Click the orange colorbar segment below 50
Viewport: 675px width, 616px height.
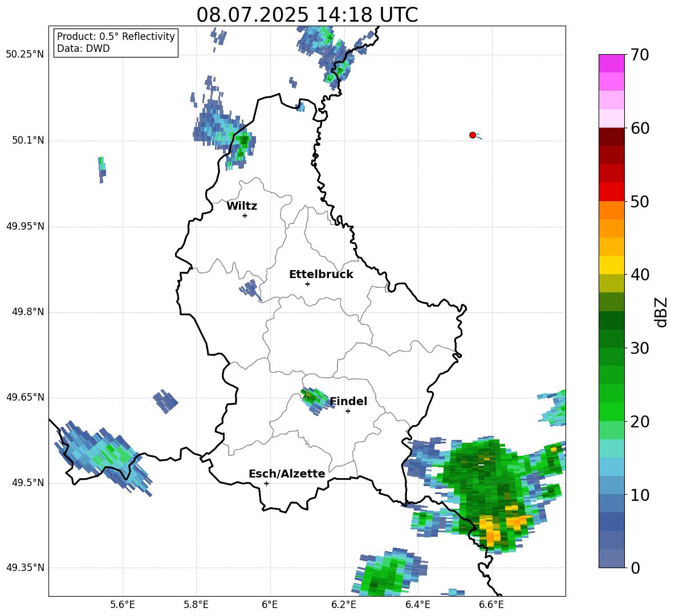[611, 210]
